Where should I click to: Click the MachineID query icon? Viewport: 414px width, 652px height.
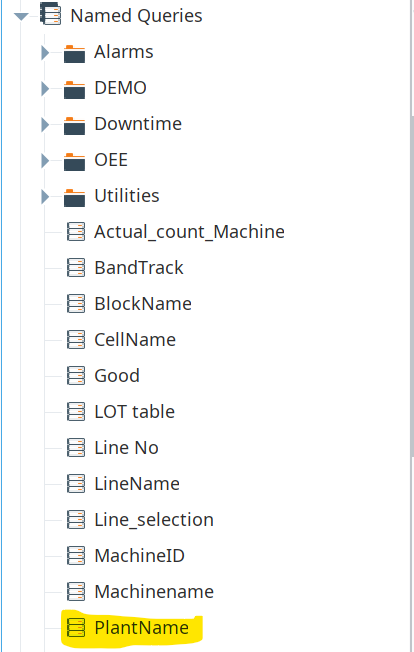coord(76,556)
